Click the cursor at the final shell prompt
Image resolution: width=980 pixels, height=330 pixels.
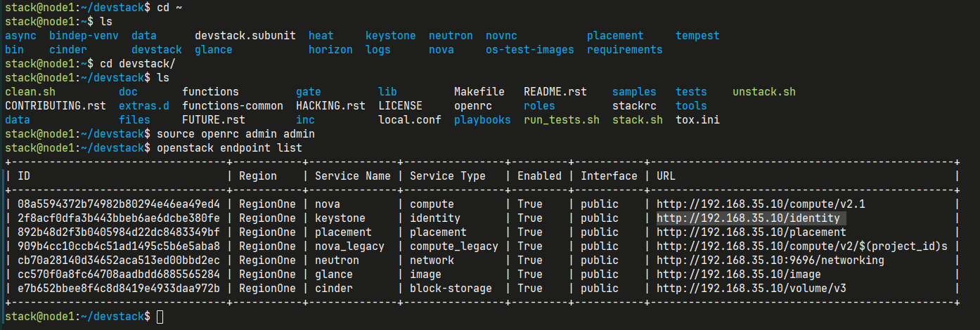point(160,317)
